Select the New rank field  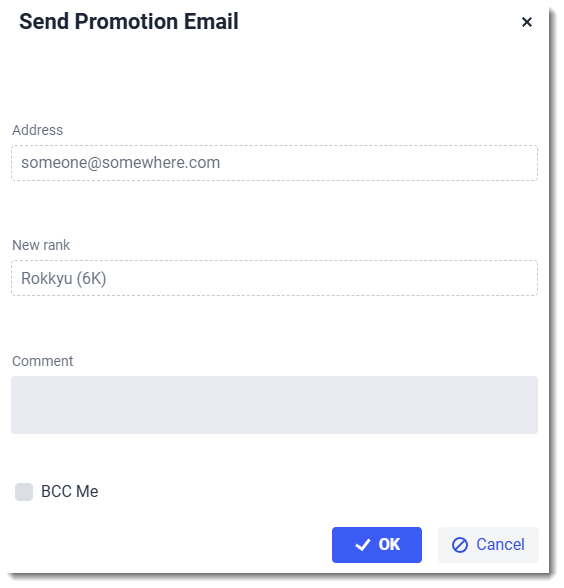click(x=274, y=278)
